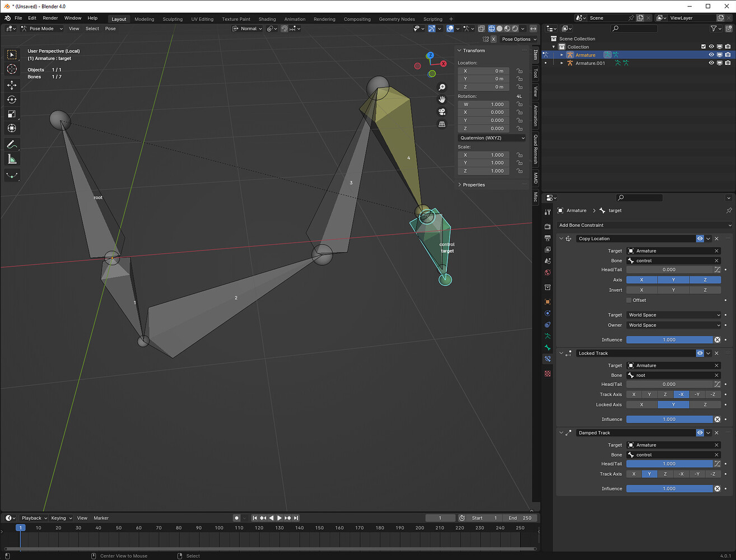The image size is (736, 560).
Task: Click the timeline End frame field
Action: pos(520,518)
